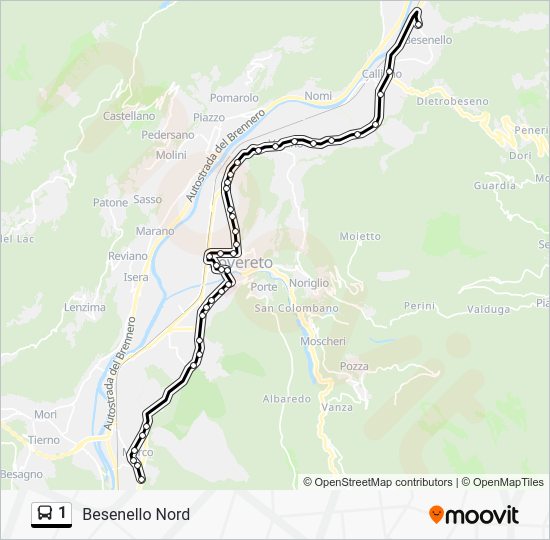
Task: Click the Nomi town label
Action: click(318, 95)
